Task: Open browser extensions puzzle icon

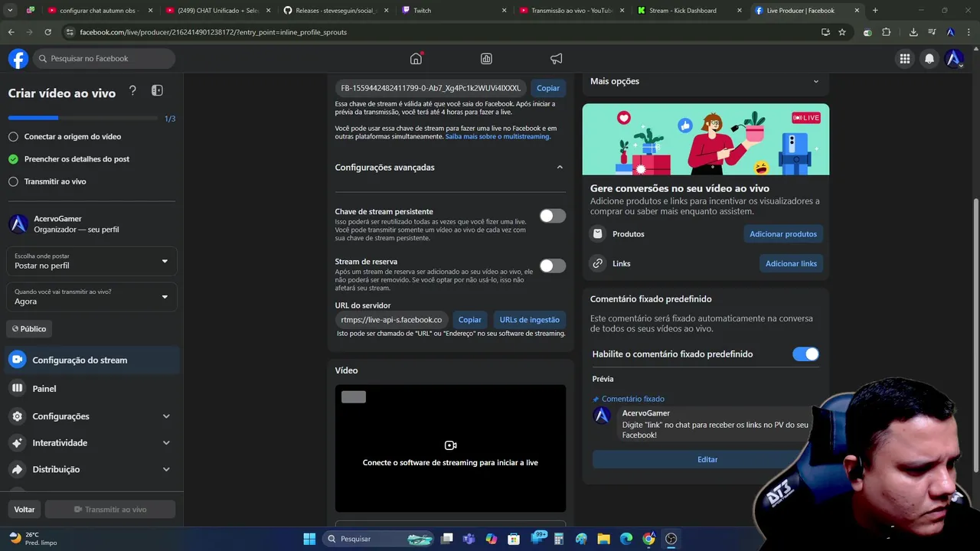Action: click(887, 32)
